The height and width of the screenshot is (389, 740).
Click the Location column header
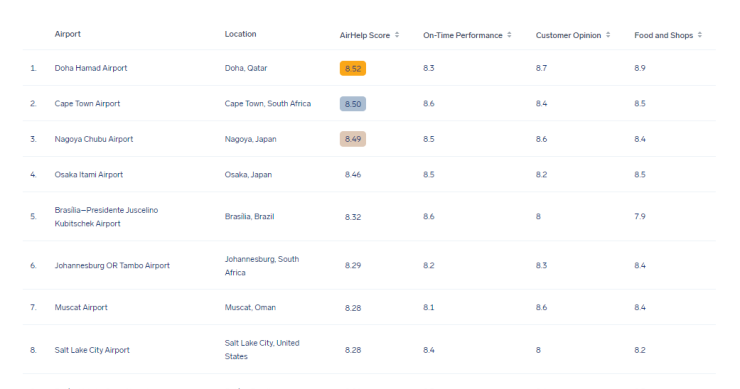coord(240,34)
